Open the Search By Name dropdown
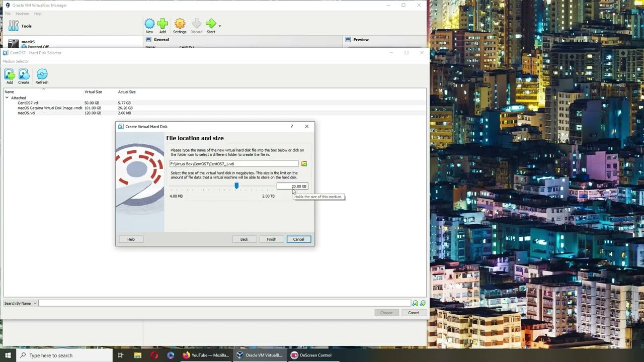 click(20, 303)
